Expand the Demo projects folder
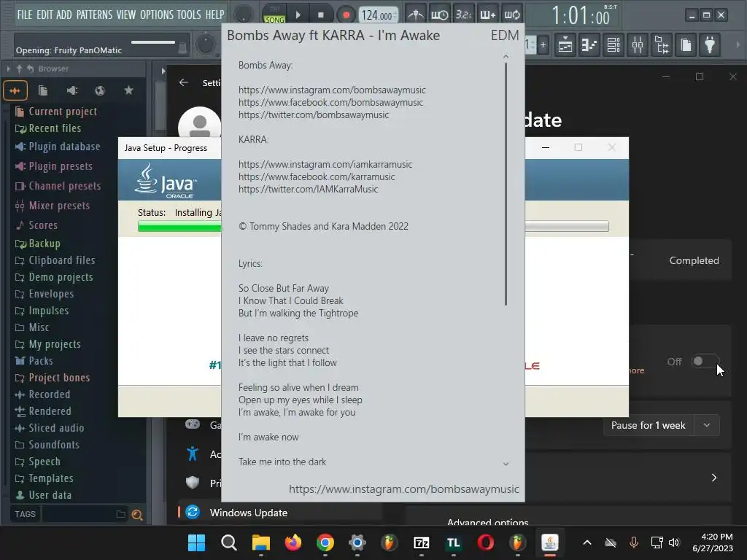 pos(54,277)
